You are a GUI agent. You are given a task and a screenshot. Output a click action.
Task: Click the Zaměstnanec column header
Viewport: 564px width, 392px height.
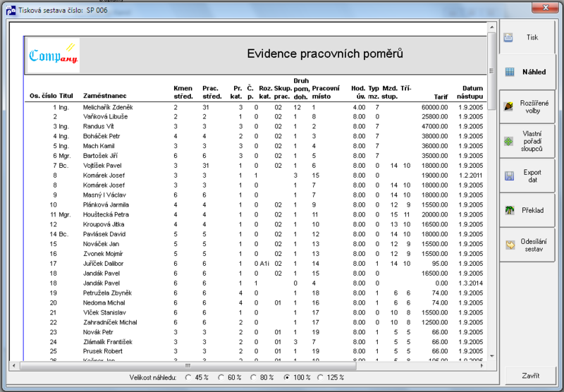tap(104, 96)
